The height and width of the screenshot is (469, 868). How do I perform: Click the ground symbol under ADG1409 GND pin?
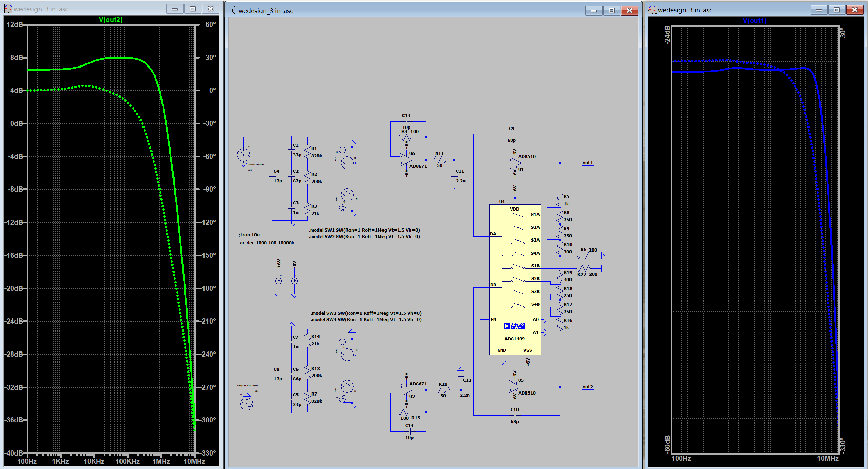point(502,363)
